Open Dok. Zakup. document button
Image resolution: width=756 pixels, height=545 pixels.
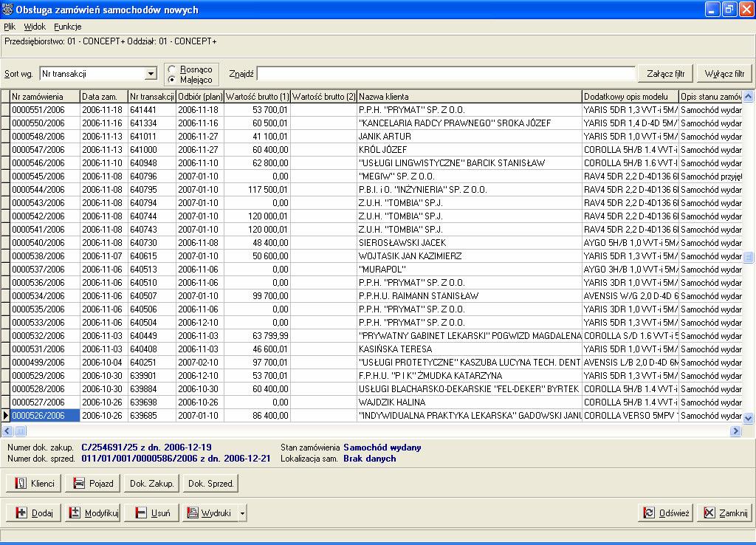152,483
